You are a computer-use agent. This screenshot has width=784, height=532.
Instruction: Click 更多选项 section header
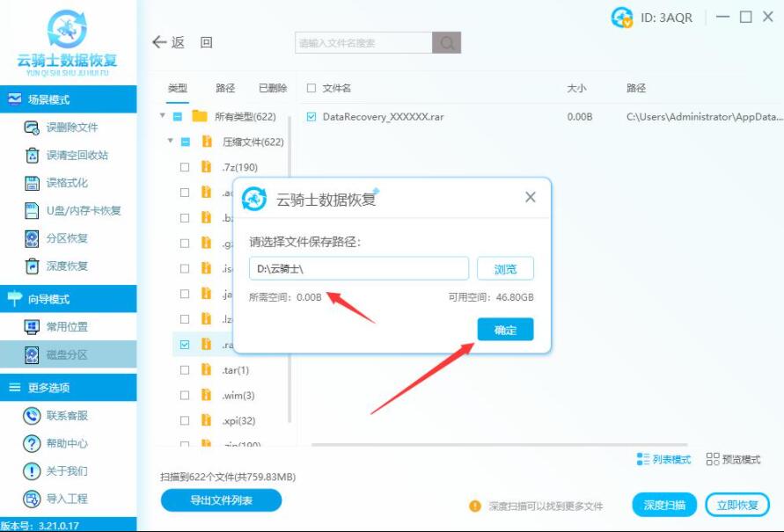pos(68,388)
